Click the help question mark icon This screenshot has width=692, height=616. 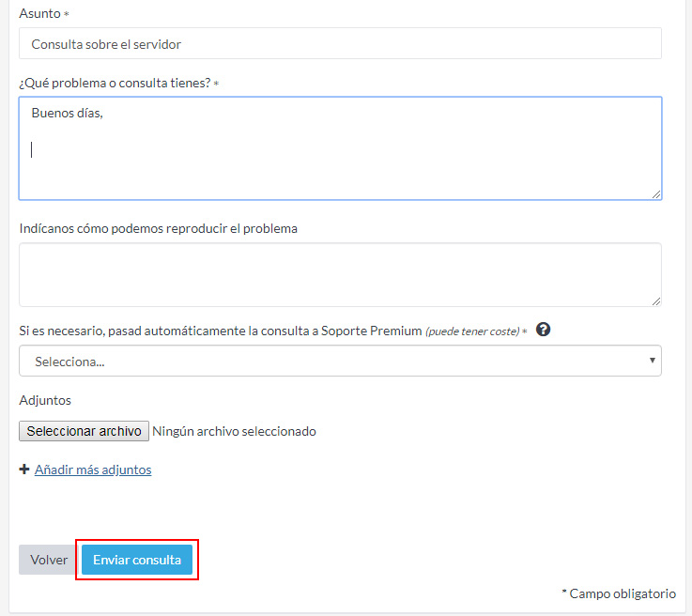click(x=543, y=331)
